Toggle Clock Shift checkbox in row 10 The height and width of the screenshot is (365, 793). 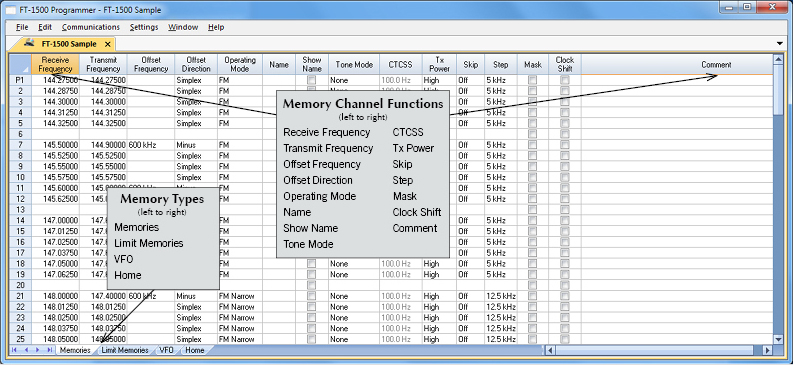564,177
